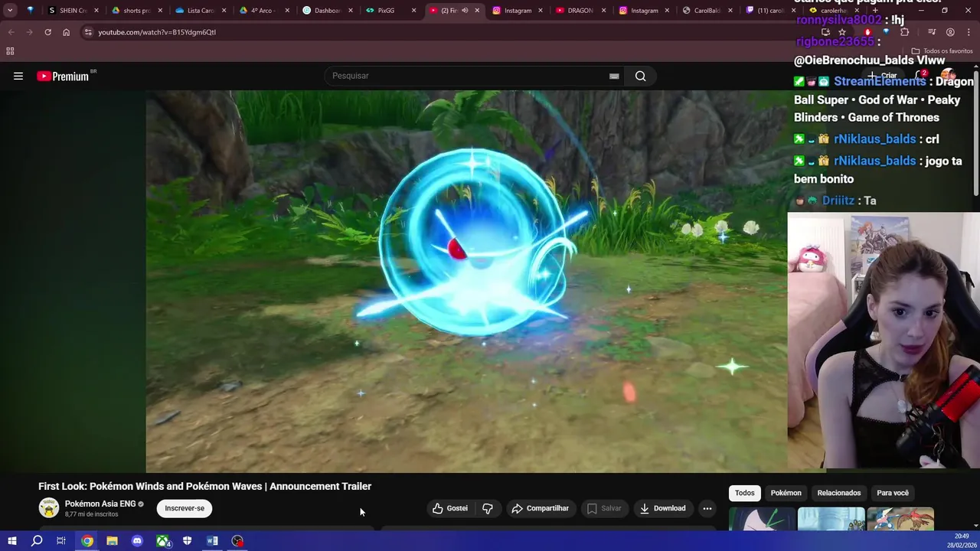Switch to the PixGG tab
Viewport: 980px width, 551px height.
pyautogui.click(x=384, y=11)
